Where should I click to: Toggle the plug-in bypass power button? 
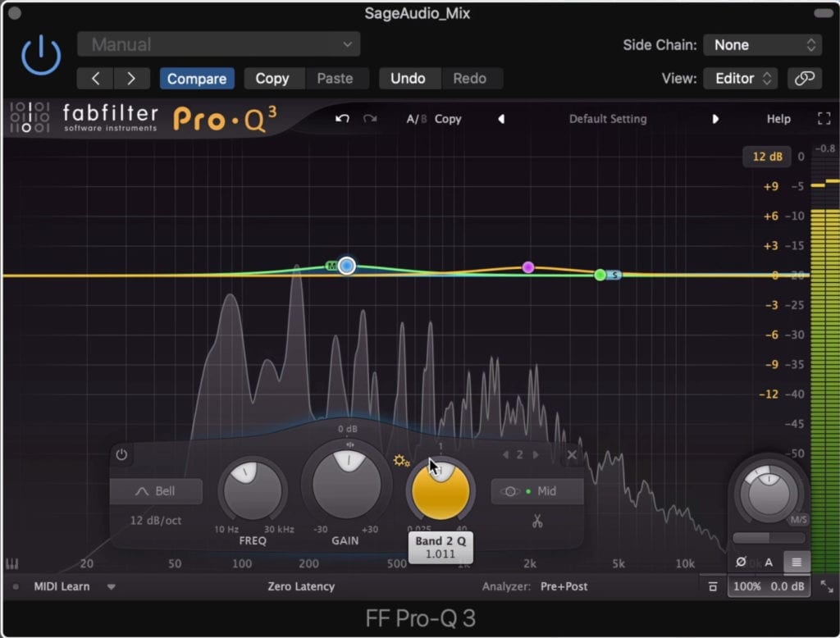[x=41, y=55]
